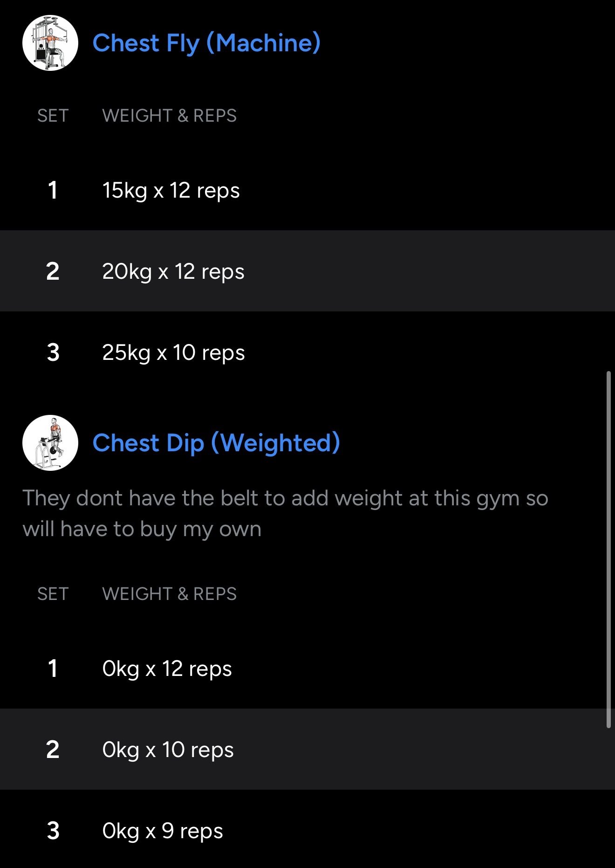
Task: Tap the Chest Dip weighted exercise icon
Action: tap(50, 443)
